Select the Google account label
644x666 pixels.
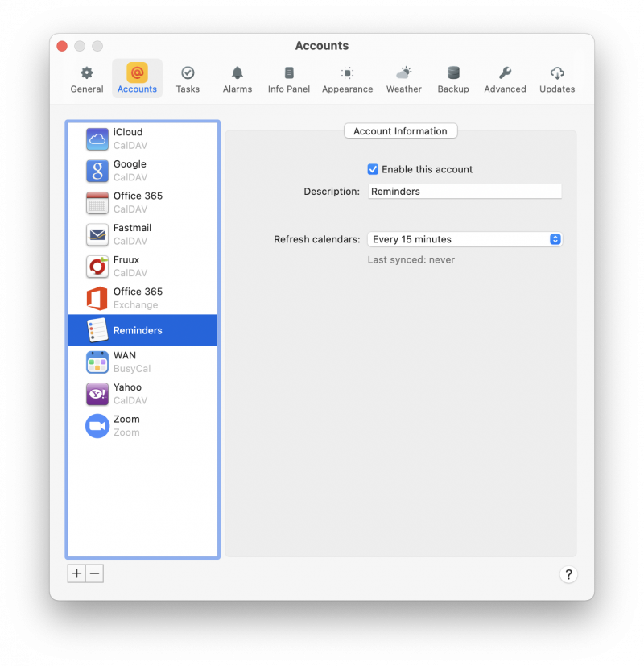click(x=130, y=164)
